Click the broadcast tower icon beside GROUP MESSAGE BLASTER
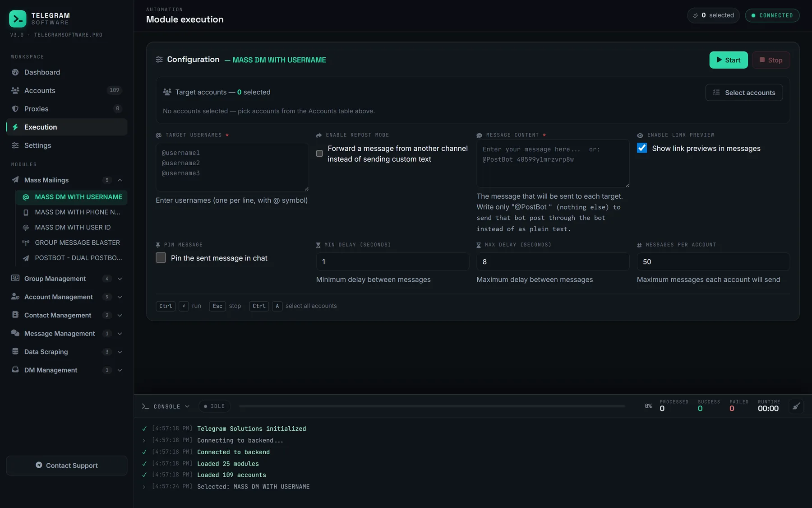The height and width of the screenshot is (508, 812). click(x=26, y=243)
